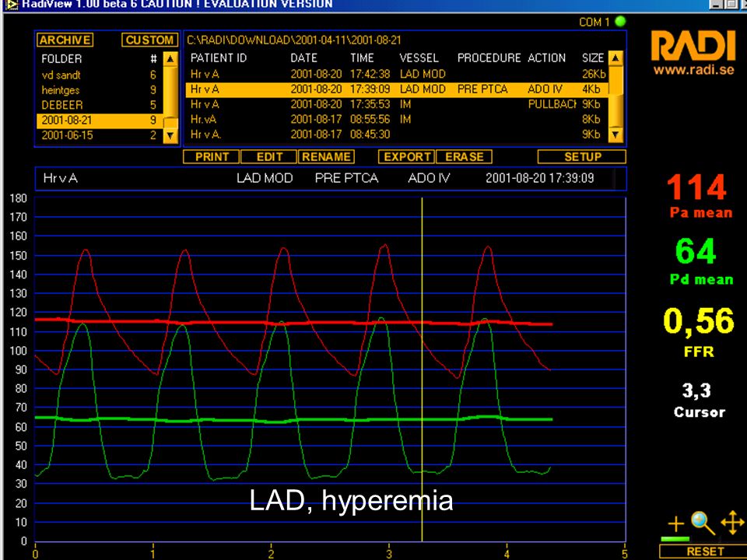Select the 17:39:09 ADO IV recording
The image size is (747, 560).
tap(398, 89)
